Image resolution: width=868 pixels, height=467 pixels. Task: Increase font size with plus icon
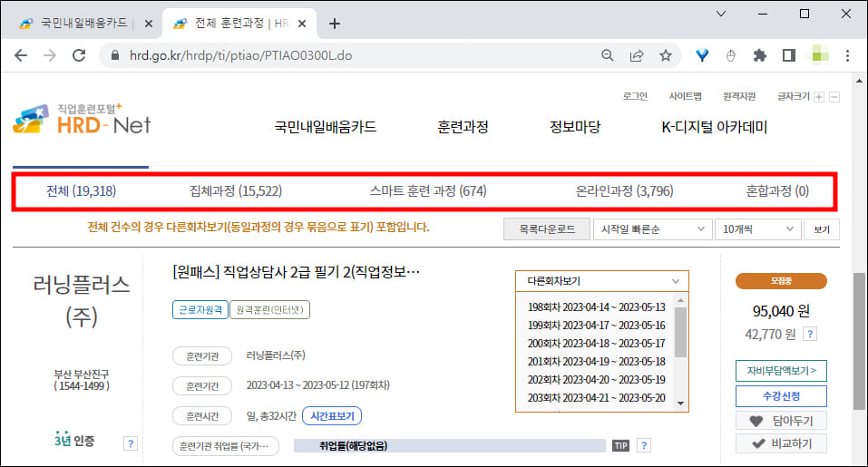tap(819, 97)
